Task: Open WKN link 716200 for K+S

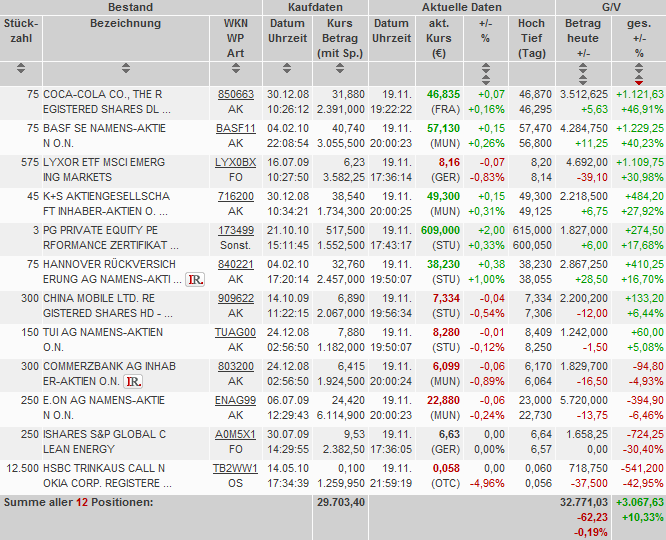Action: click(236, 196)
